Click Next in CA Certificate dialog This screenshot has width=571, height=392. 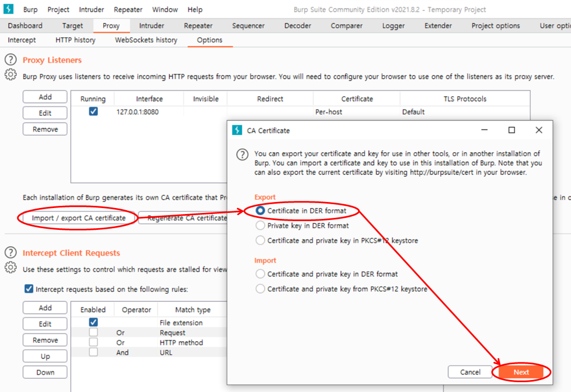521,372
